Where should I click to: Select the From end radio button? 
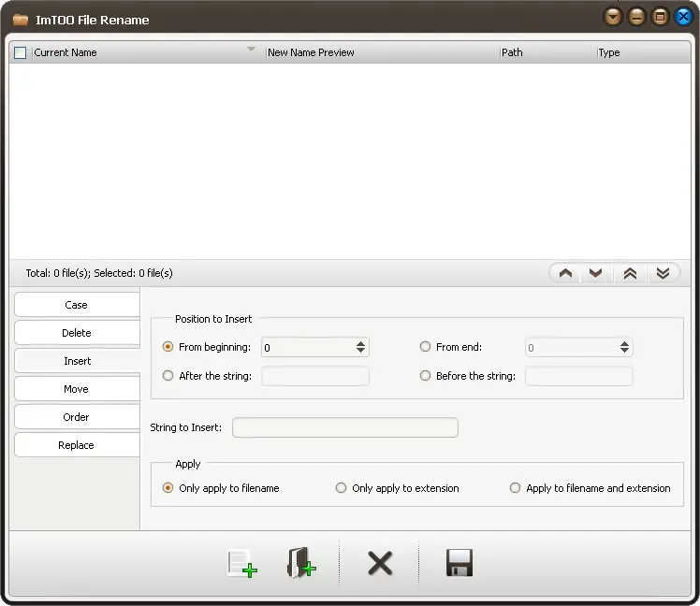(425, 347)
